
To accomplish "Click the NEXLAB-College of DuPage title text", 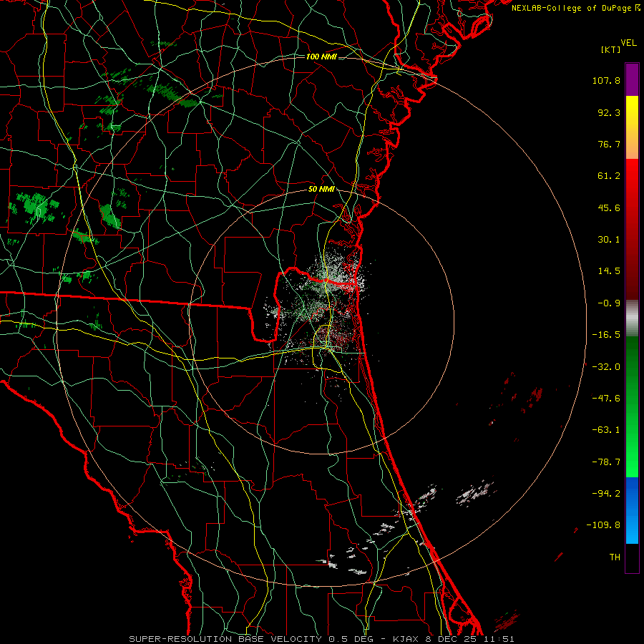I will [575, 8].
